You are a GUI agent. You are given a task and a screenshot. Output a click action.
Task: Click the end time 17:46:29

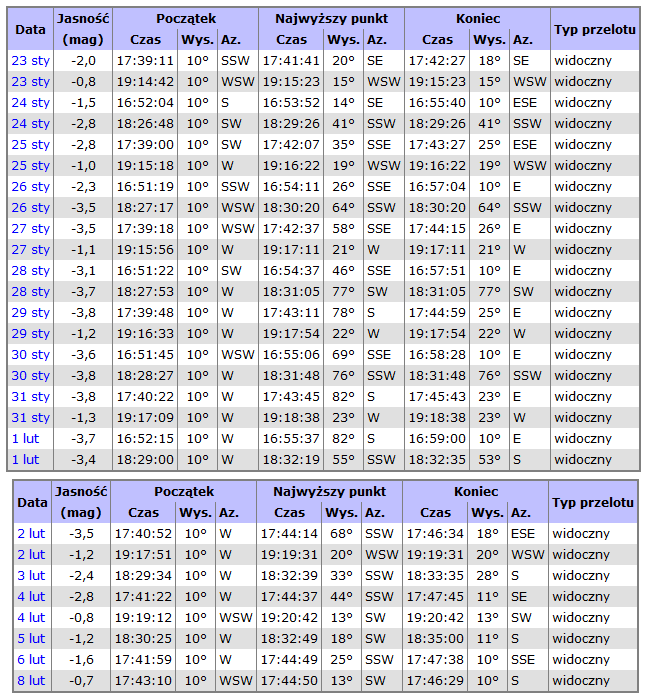[435, 680]
